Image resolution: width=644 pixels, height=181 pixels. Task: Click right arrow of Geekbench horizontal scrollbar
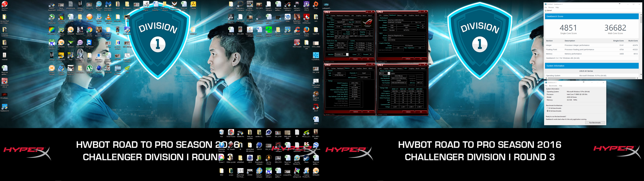tap(637, 78)
